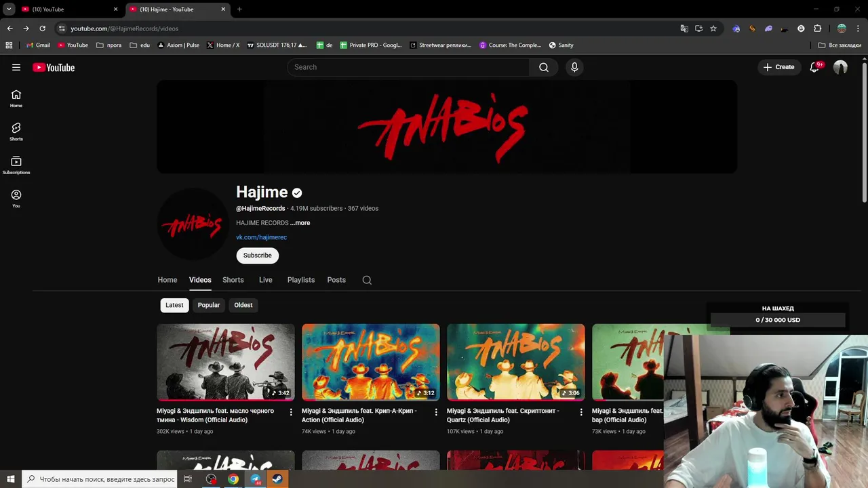868x488 pixels.
Task: Expand channel description with more
Action: 300,223
